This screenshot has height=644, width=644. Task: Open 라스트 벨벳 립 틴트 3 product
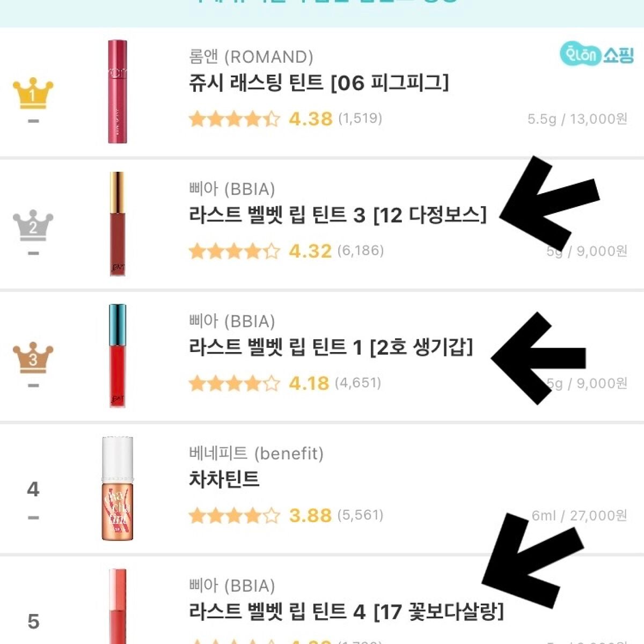click(337, 215)
